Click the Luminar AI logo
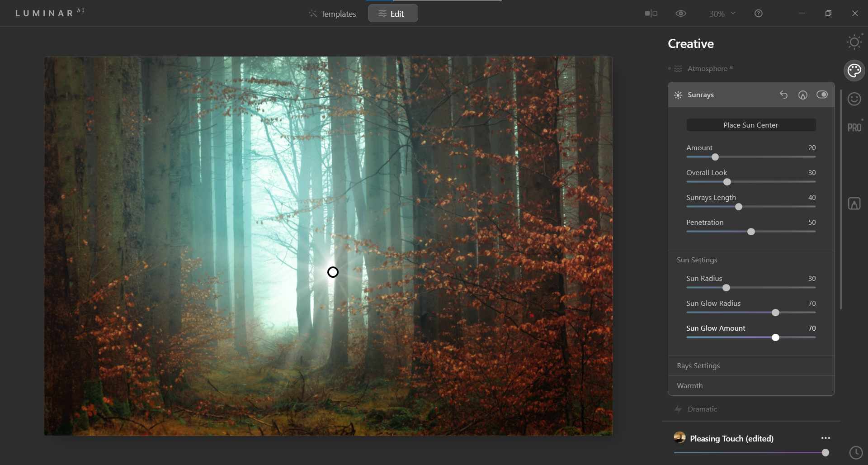The image size is (868, 465). [x=50, y=13]
